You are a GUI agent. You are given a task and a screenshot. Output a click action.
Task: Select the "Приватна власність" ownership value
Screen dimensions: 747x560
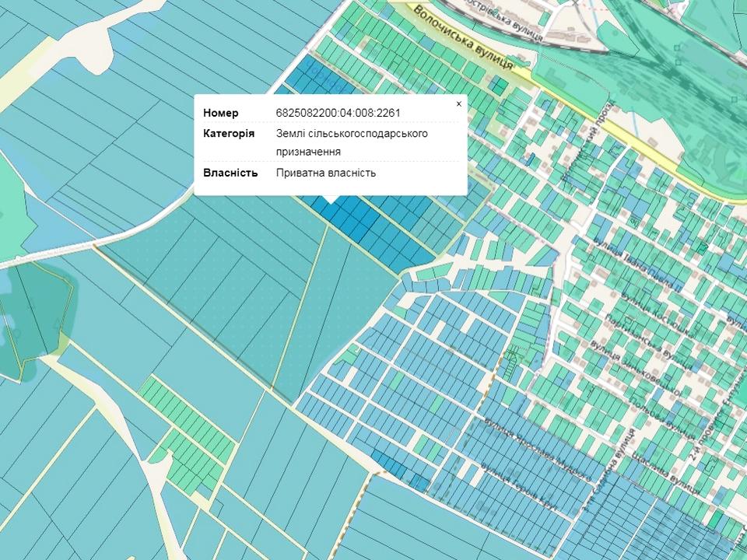[325, 173]
